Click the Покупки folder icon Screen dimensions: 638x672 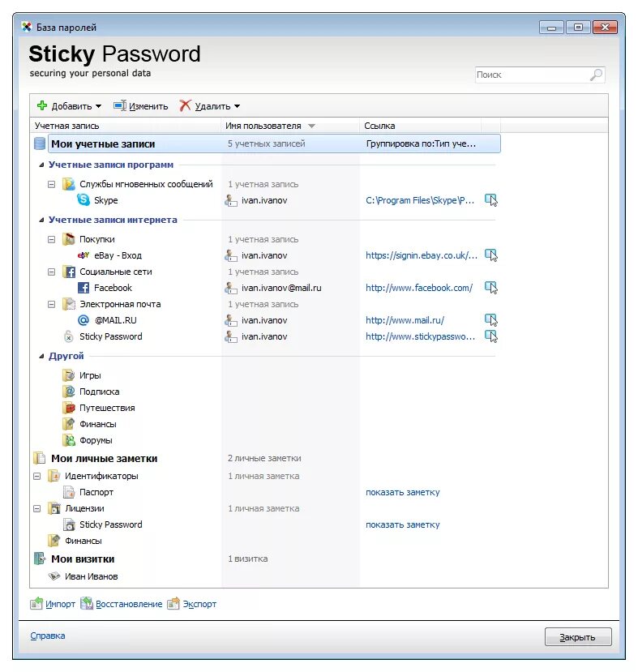pyautogui.click(x=69, y=239)
